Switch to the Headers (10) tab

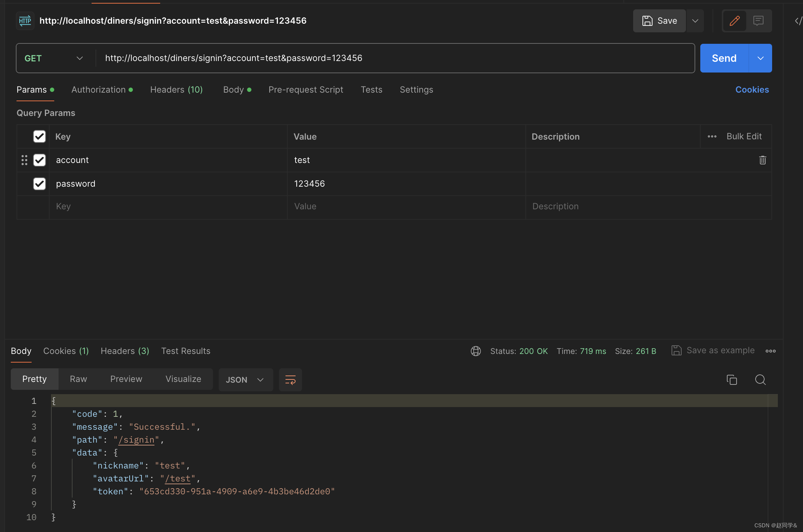[176, 90]
